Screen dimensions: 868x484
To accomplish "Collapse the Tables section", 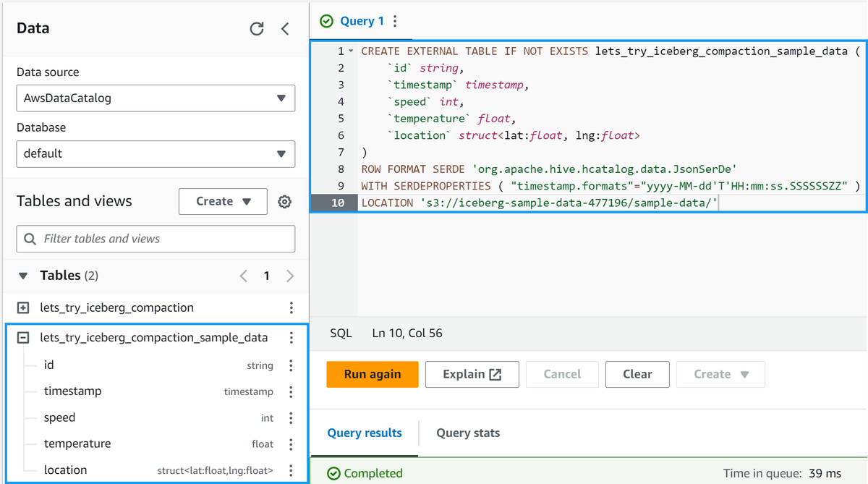I will [23, 276].
